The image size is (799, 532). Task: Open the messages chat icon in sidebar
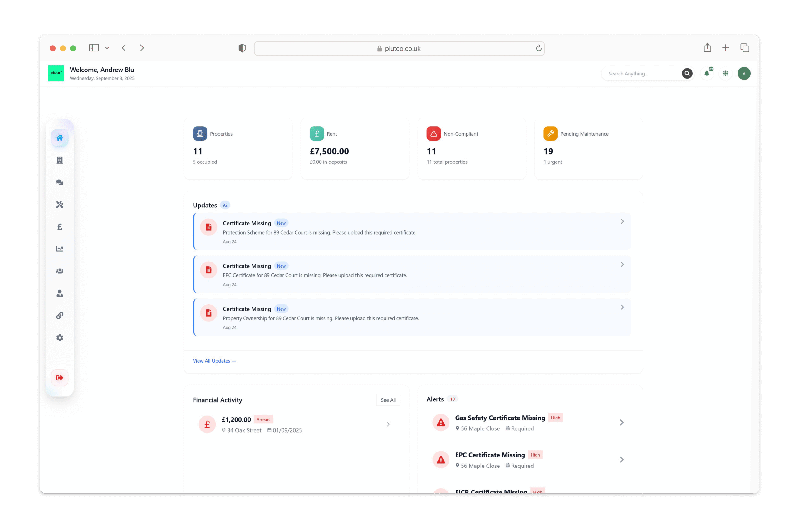click(60, 182)
